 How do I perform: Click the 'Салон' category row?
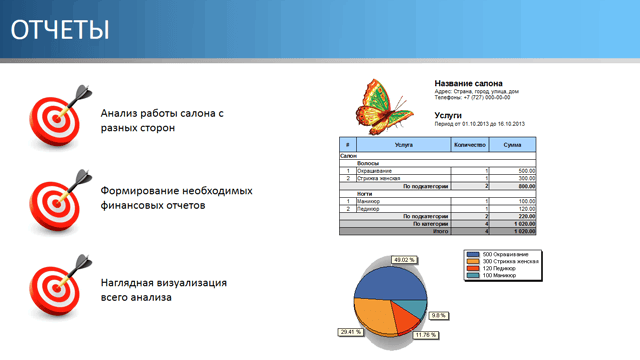click(438, 156)
